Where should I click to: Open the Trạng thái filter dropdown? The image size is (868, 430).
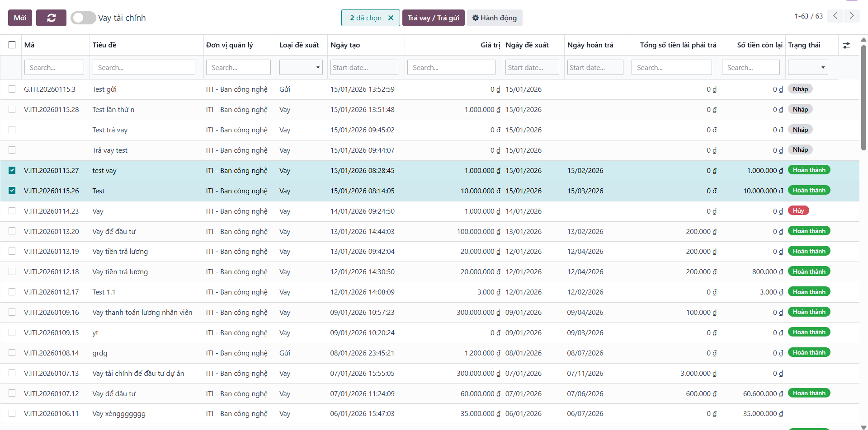coord(808,67)
